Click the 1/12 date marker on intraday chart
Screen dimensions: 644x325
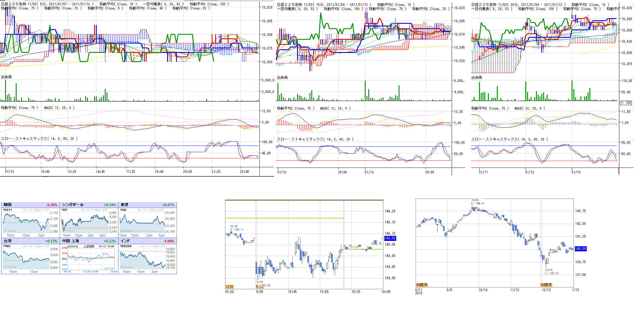[x=229, y=287]
